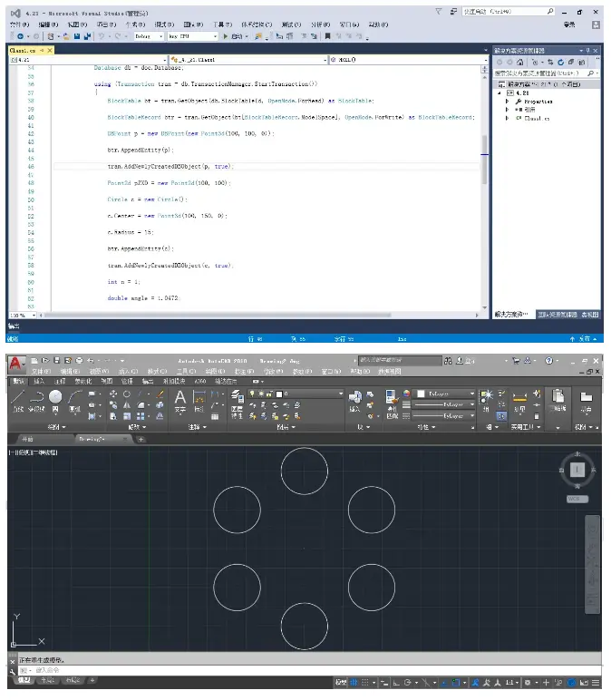611x700 pixels.
Task: Open Visual Studio 文件 (File) menu
Action: tap(19, 24)
